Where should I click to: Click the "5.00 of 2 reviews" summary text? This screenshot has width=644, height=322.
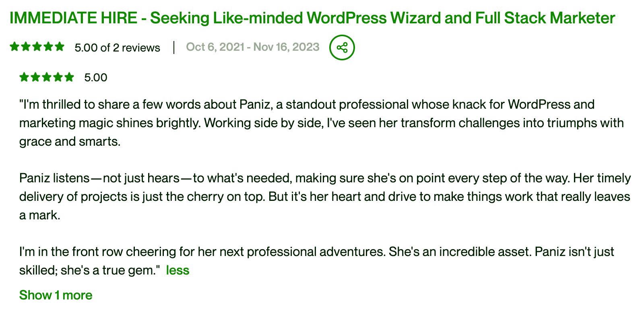coord(117,48)
